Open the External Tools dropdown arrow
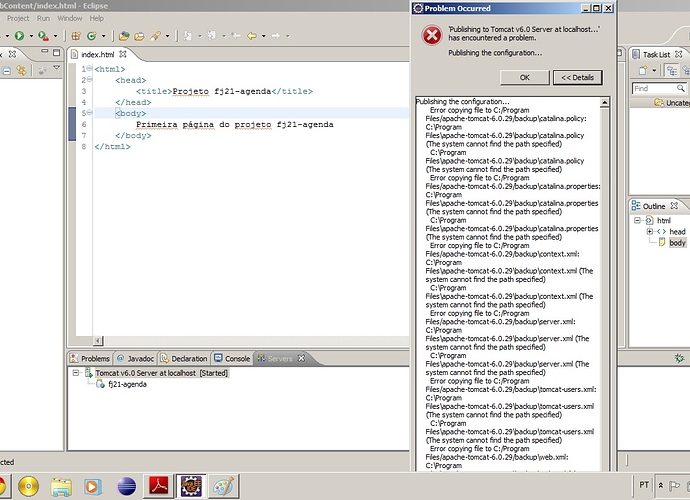This screenshot has width=690, height=500. click(55, 36)
